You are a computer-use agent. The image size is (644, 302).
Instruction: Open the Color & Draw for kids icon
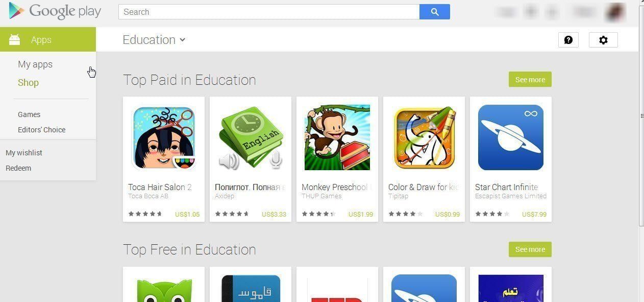[x=424, y=138]
